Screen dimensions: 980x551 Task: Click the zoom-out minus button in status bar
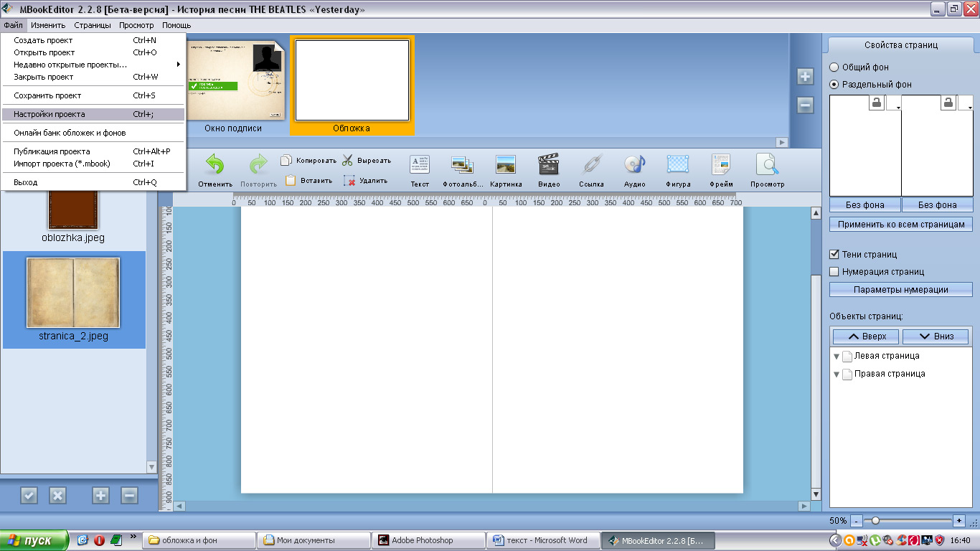pyautogui.click(x=857, y=520)
